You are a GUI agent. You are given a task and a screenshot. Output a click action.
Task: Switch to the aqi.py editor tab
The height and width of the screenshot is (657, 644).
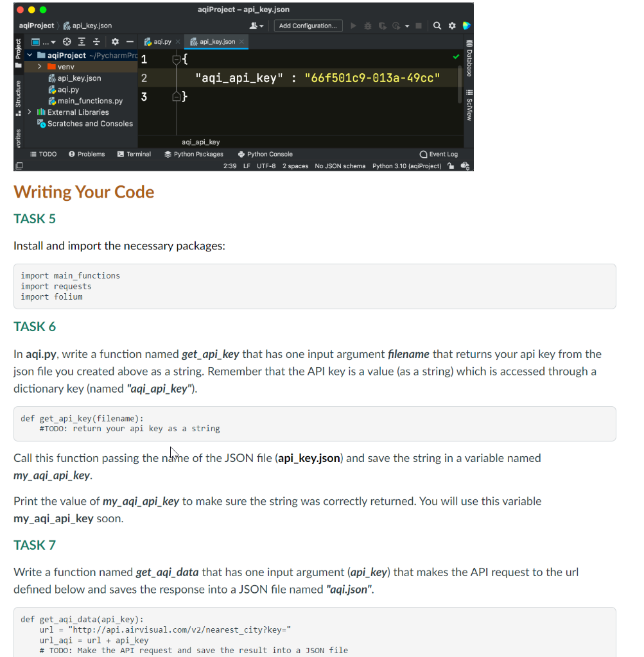click(162, 41)
